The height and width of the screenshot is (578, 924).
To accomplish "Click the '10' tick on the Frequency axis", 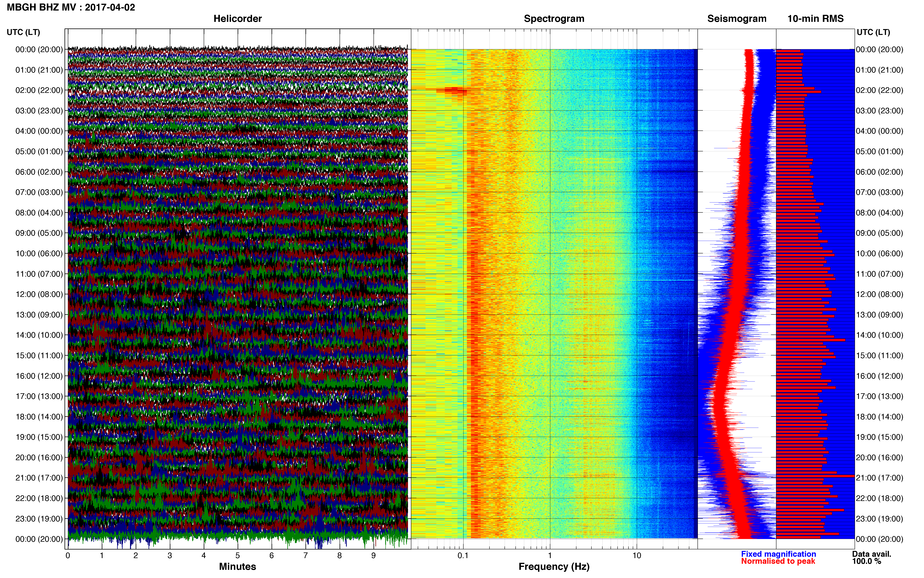I will (x=637, y=555).
